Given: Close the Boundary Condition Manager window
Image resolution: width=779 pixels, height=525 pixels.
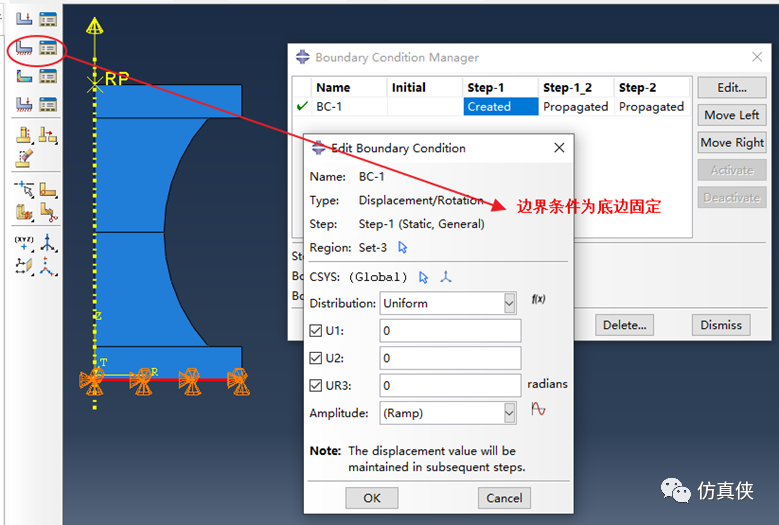Looking at the screenshot, I should pyautogui.click(x=757, y=57).
